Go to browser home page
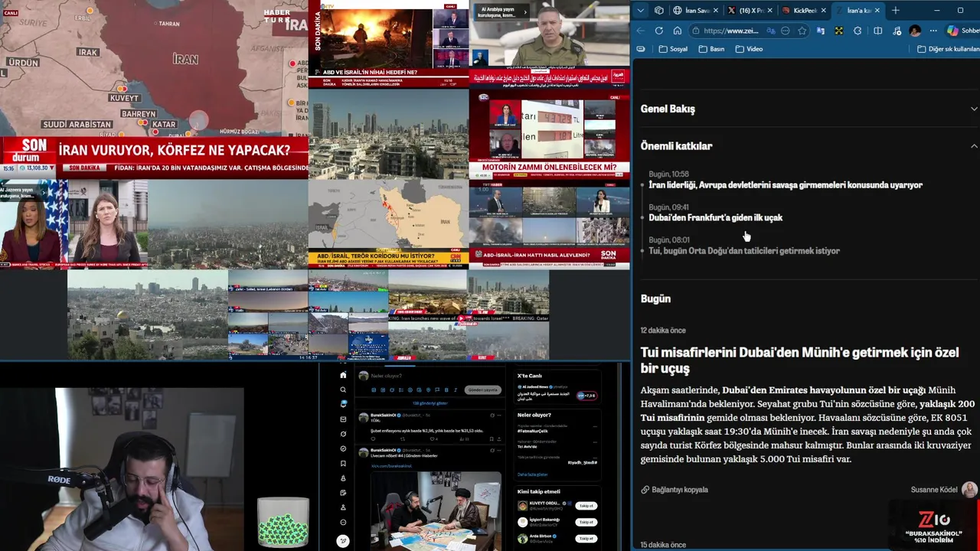This screenshot has width=980, height=551. tap(678, 31)
